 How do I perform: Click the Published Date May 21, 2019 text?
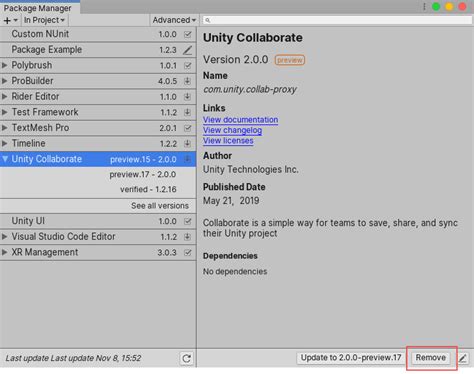pyautogui.click(x=231, y=201)
